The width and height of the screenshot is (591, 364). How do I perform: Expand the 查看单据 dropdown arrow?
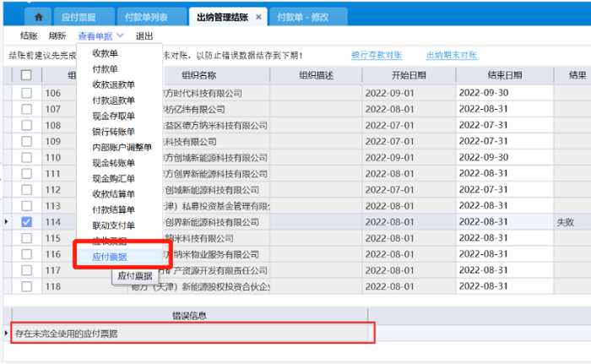(x=121, y=36)
